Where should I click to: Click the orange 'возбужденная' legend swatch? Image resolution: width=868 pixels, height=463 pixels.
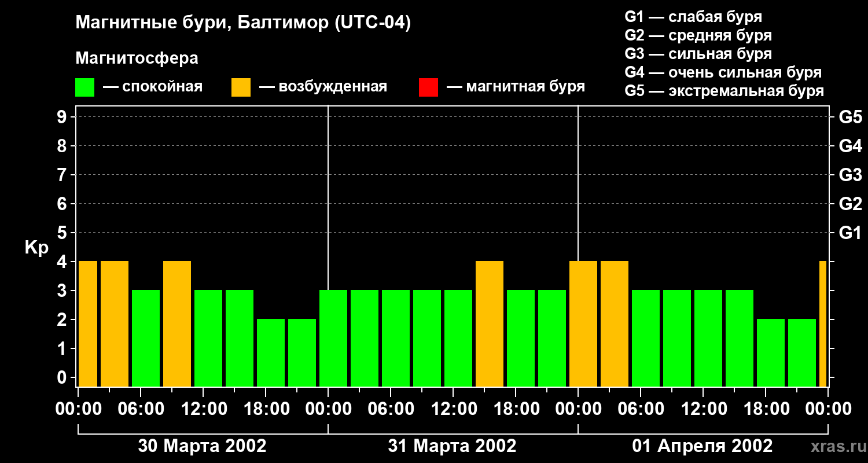(x=241, y=87)
